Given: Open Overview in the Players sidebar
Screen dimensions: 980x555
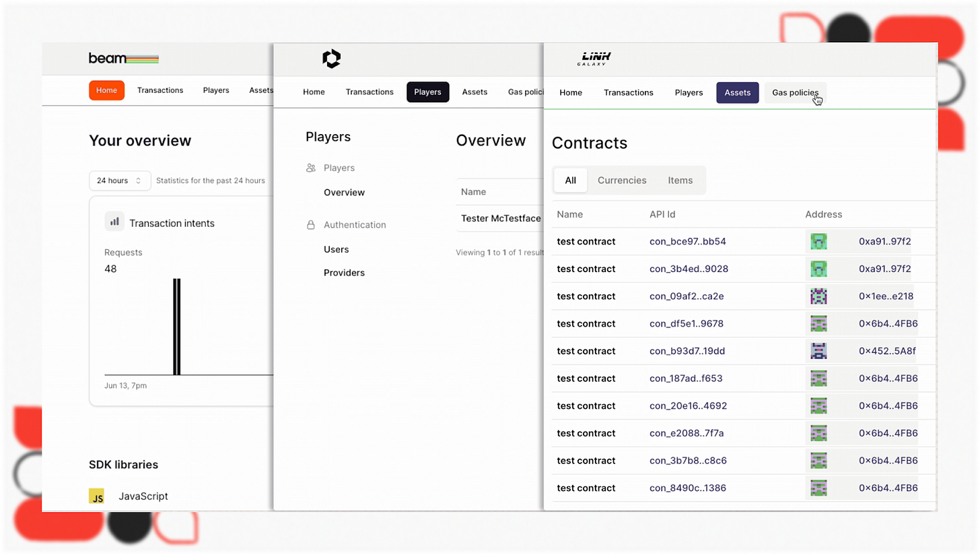Looking at the screenshot, I should pos(344,193).
